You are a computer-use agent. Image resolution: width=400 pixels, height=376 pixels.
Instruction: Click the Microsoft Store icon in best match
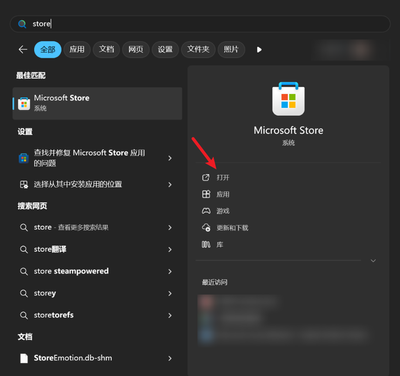click(24, 104)
